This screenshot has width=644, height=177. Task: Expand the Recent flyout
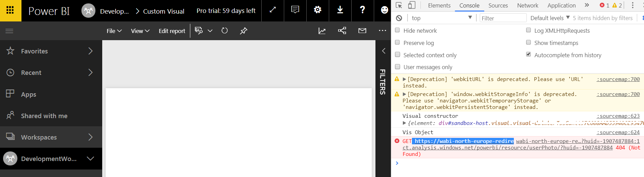pos(90,73)
